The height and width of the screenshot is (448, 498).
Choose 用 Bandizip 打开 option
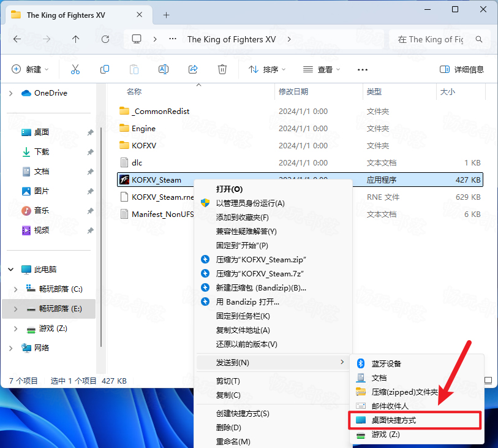coord(274,302)
